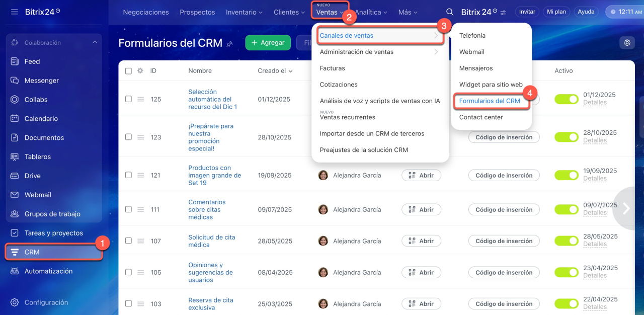Click the green Agregar button
Screen dimensions: 644x315
pos(268,43)
